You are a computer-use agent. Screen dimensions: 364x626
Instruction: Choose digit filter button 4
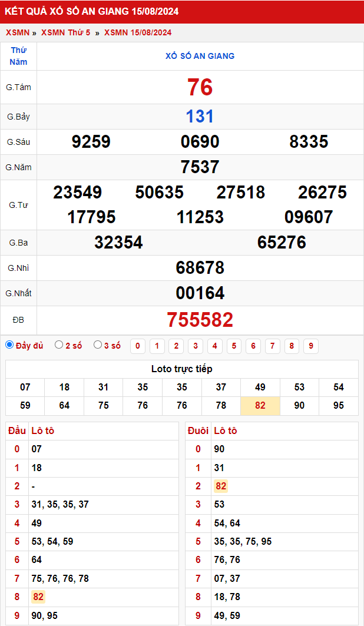[215, 346]
